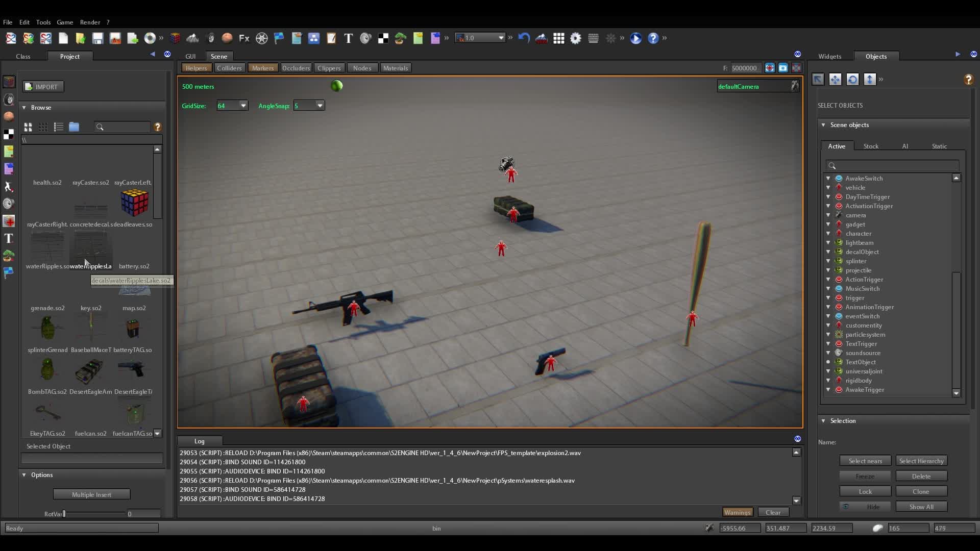Adjust the RotVar slider
Screen dimensions: 980x551
tap(64, 514)
